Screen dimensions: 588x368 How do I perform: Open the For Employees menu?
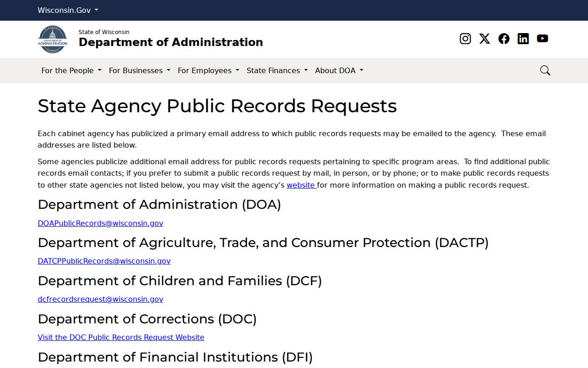tap(209, 70)
